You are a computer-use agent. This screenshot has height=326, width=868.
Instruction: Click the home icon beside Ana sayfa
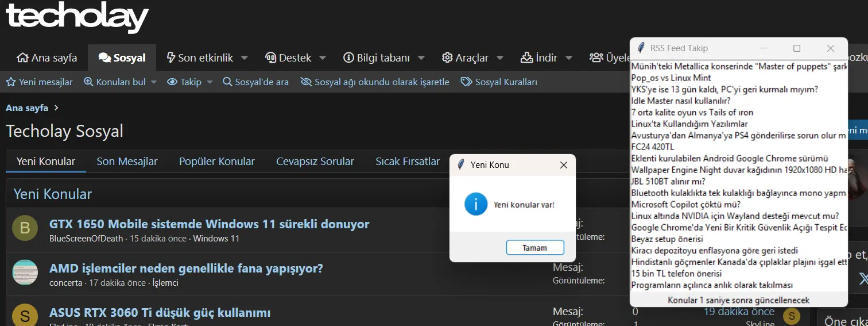pyautogui.click(x=23, y=57)
